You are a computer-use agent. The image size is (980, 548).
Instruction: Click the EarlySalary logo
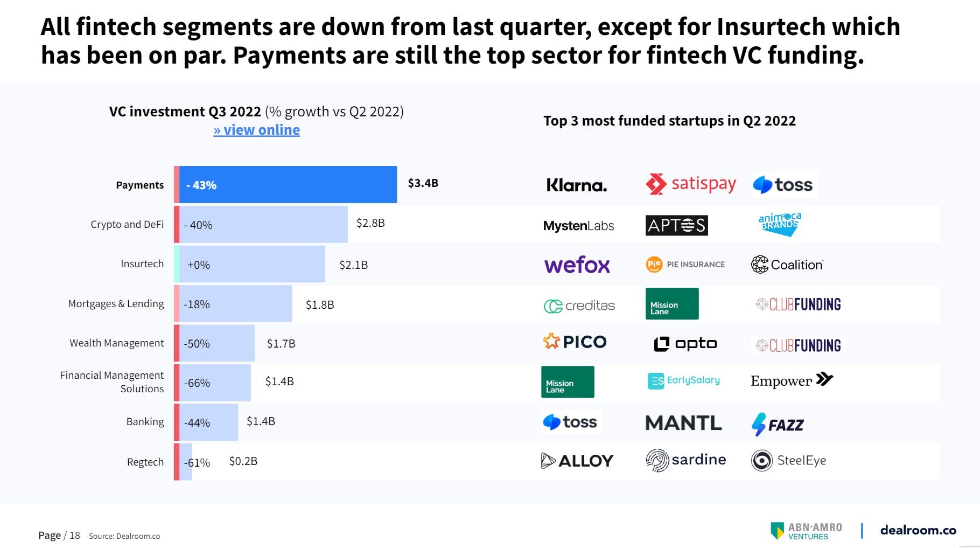click(683, 380)
